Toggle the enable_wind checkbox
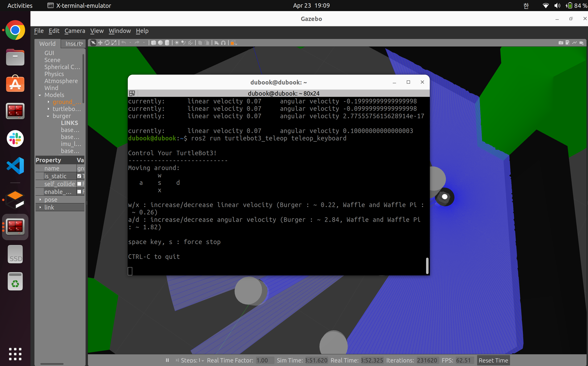 click(79, 192)
